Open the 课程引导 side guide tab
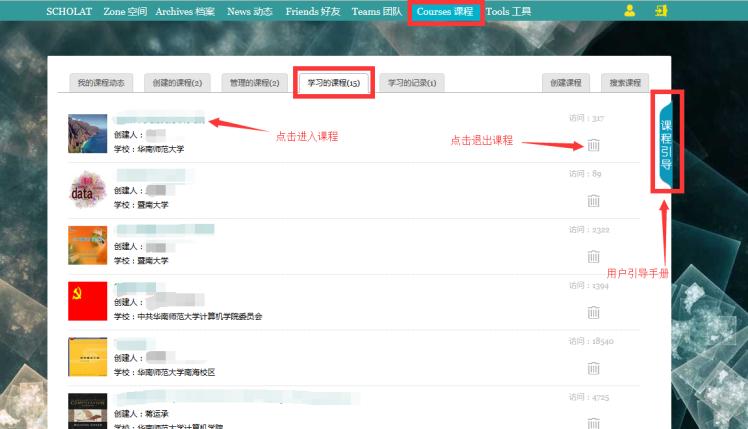The height and width of the screenshot is (429, 748). (667, 143)
